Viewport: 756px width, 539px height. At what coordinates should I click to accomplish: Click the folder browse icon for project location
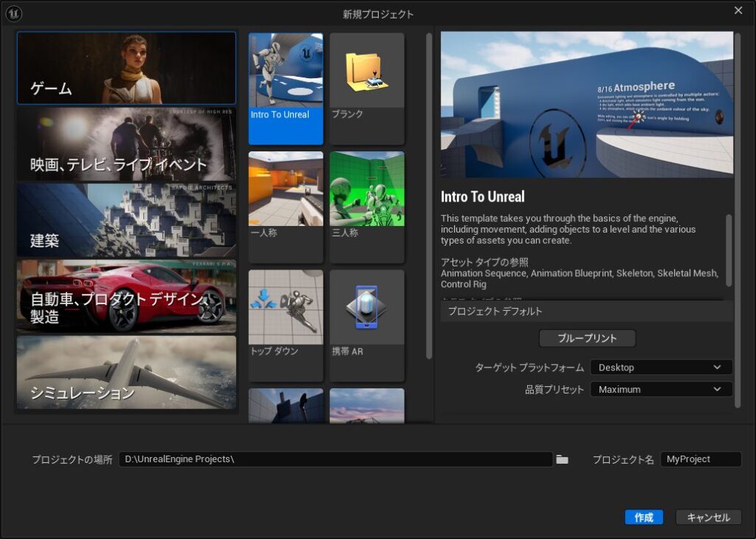[x=563, y=459]
